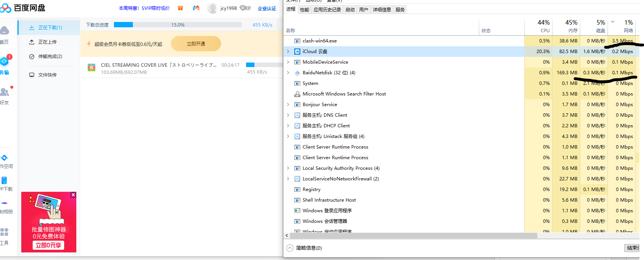Expand the 服务主机: DNS Client group

[x=288, y=115]
